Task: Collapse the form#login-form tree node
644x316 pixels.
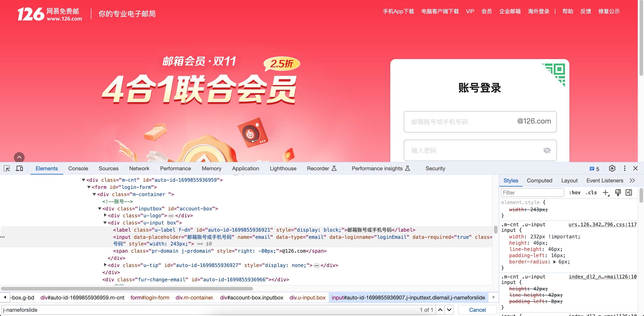Action: click(x=89, y=187)
